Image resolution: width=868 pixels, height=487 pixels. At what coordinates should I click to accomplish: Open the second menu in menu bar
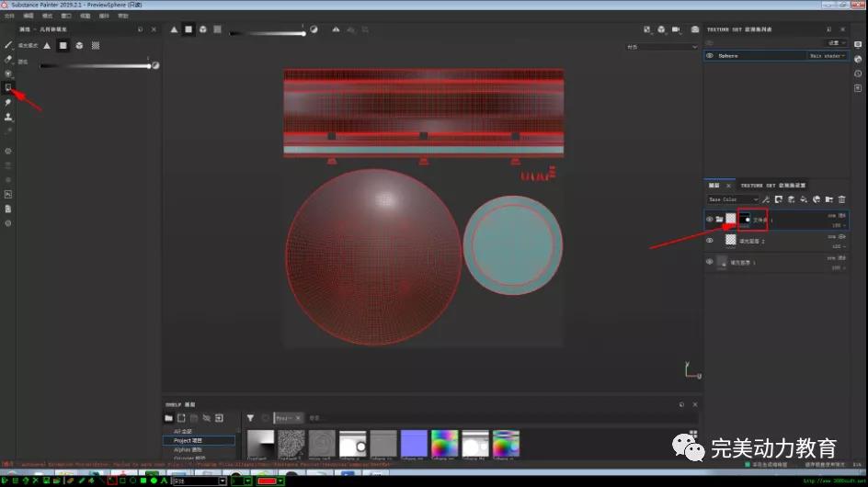[28, 17]
